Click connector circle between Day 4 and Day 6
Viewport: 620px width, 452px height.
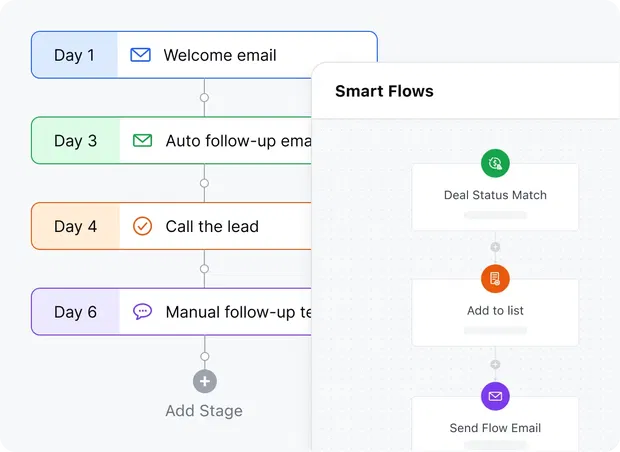tap(204, 269)
